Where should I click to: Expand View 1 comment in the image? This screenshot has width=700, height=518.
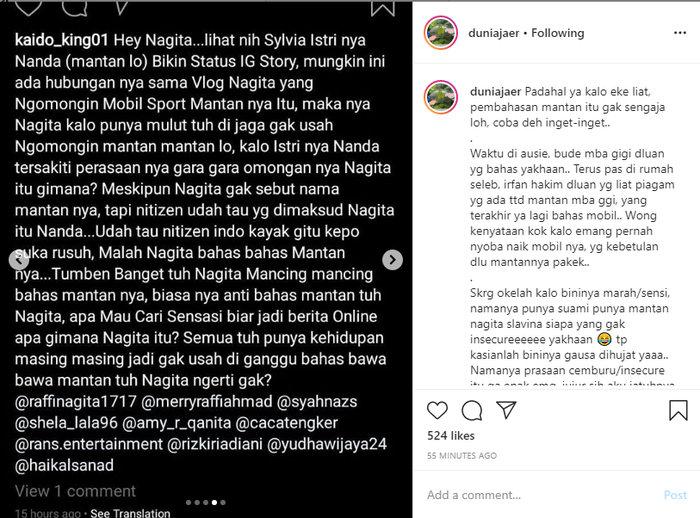[x=75, y=491]
